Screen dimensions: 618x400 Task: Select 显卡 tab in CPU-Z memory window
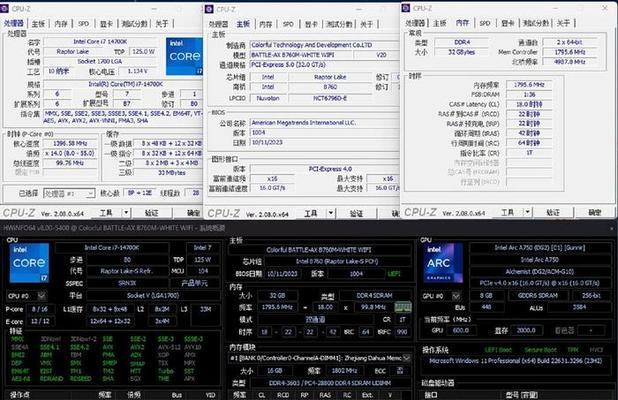(508, 23)
